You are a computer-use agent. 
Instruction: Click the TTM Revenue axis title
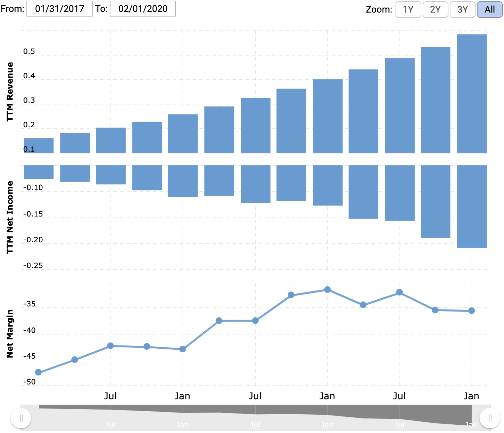click(10, 92)
